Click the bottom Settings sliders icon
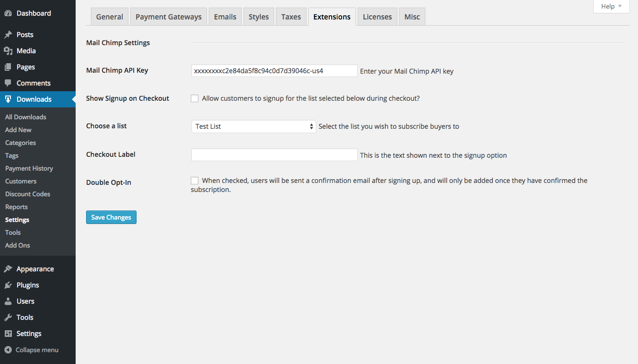The image size is (638, 364). point(8,334)
